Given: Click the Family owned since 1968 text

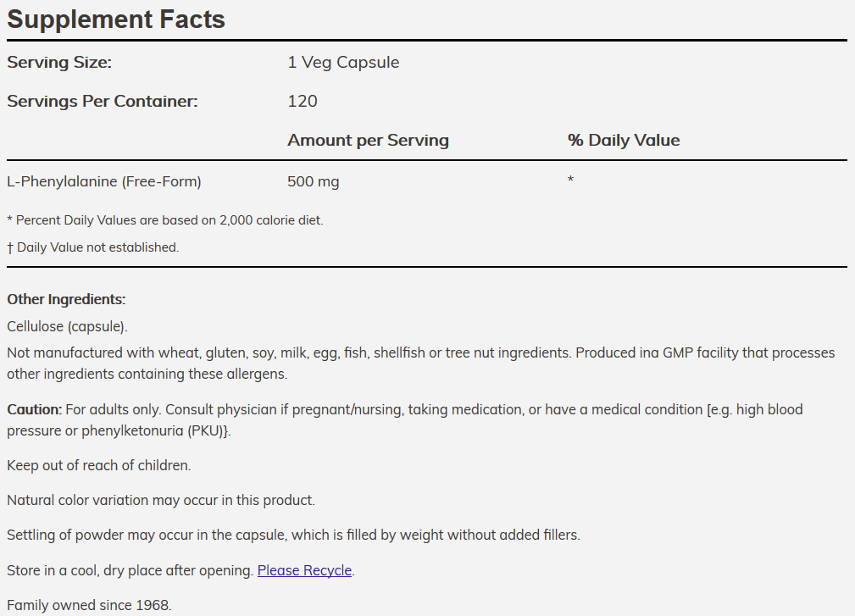Looking at the screenshot, I should coord(90,605).
